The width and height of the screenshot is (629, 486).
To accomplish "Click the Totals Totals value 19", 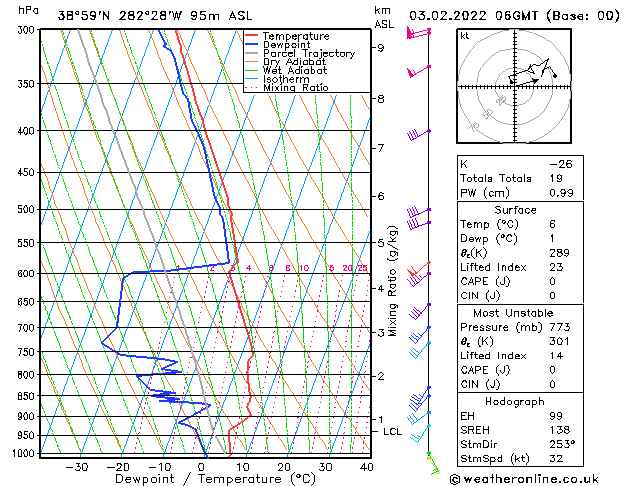I will click(x=556, y=178).
